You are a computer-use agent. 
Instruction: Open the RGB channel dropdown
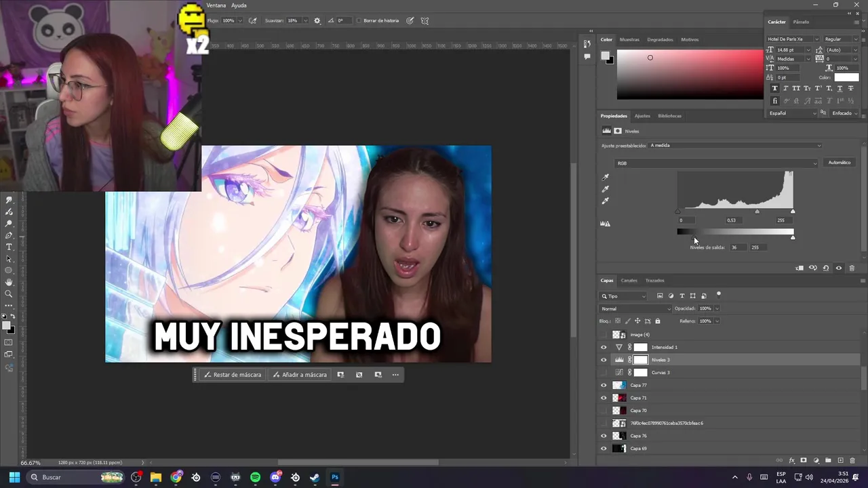click(717, 163)
